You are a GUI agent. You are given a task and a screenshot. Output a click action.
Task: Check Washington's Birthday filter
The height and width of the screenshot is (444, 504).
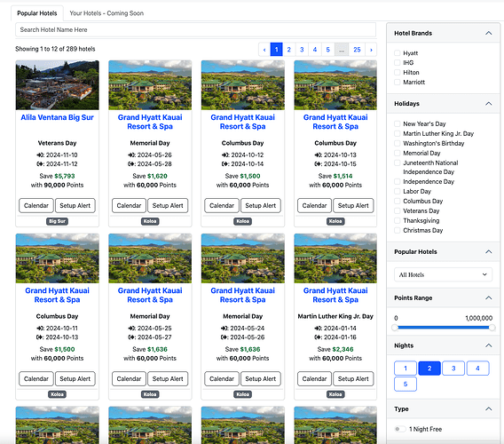398,143
